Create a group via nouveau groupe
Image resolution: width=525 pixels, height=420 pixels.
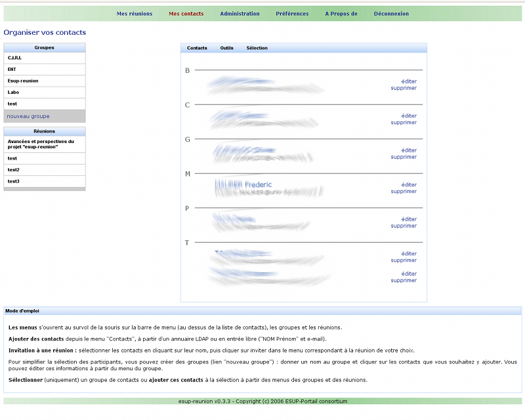[28, 116]
